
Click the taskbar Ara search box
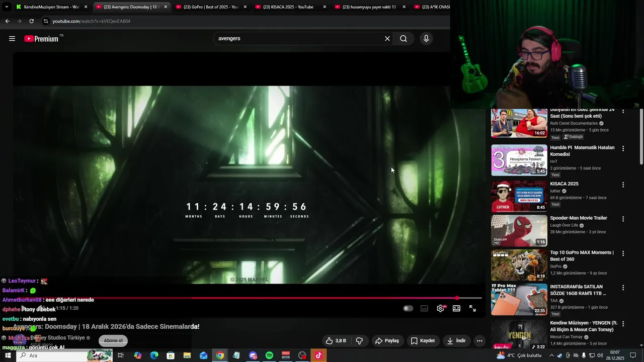pyautogui.click(x=64, y=355)
